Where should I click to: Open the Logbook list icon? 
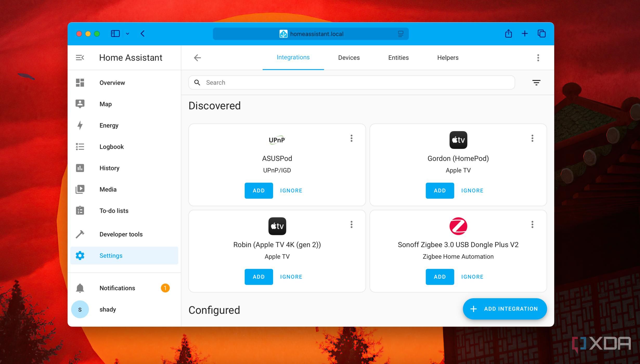(x=80, y=147)
